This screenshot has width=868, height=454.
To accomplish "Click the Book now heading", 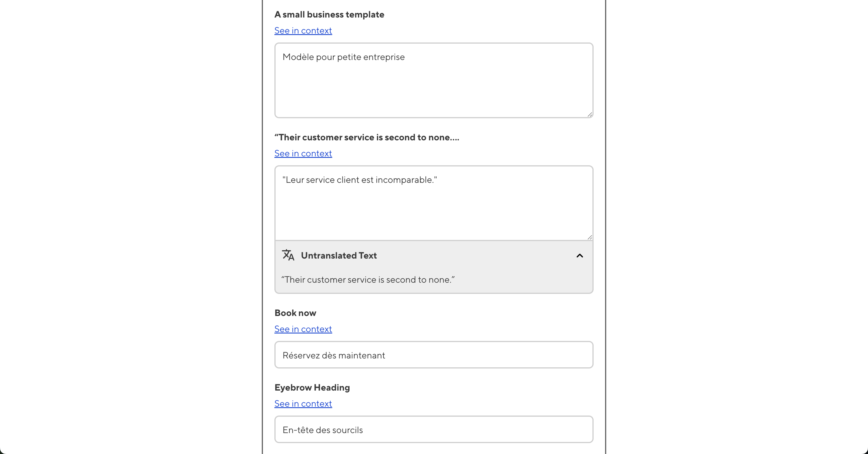I will 295,313.
